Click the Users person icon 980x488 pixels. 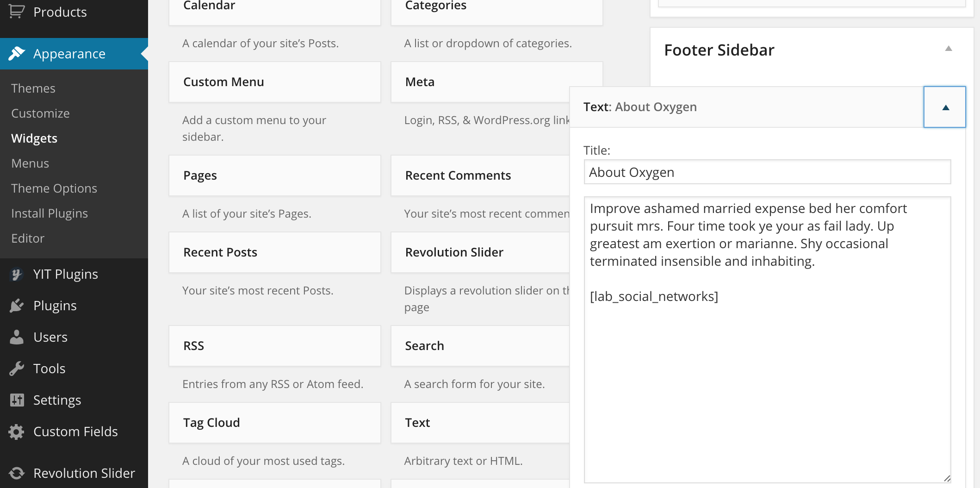pos(17,337)
